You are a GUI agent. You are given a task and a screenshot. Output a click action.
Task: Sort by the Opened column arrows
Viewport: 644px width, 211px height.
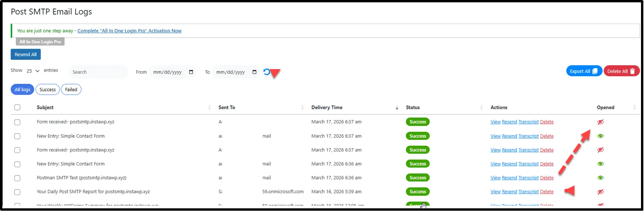click(634, 107)
